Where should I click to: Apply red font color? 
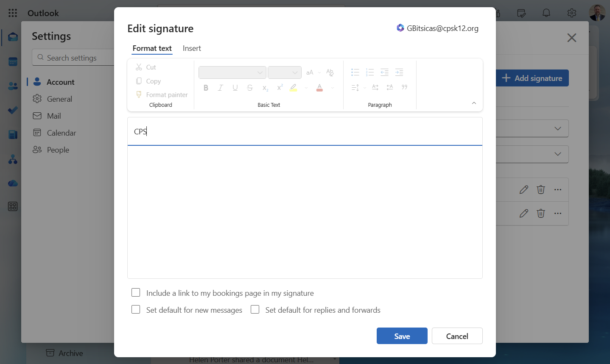[x=320, y=88]
